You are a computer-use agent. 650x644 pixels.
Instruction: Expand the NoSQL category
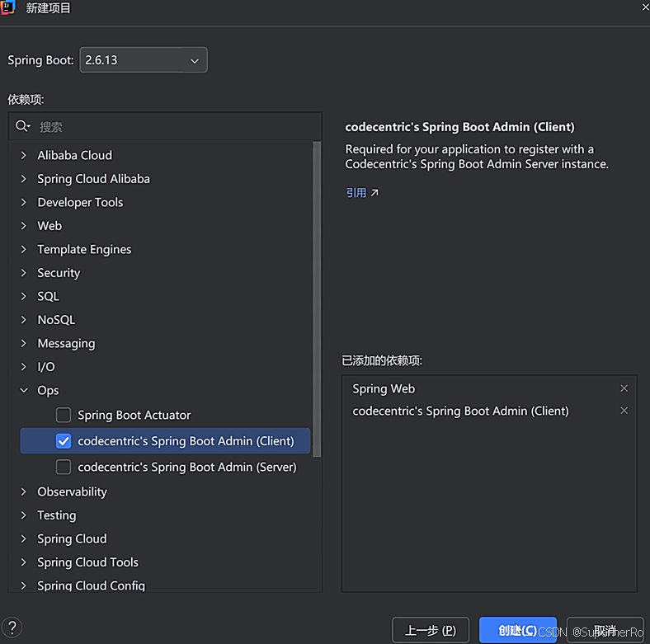point(24,320)
